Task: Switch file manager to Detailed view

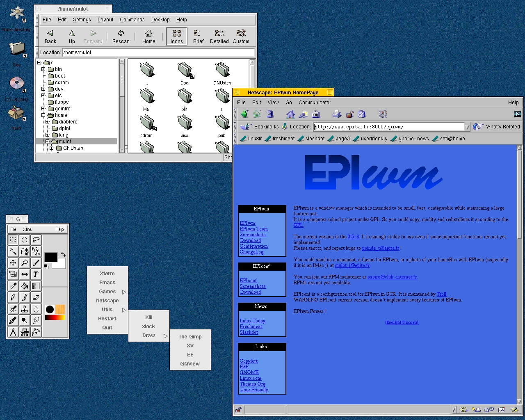Action: click(219, 37)
